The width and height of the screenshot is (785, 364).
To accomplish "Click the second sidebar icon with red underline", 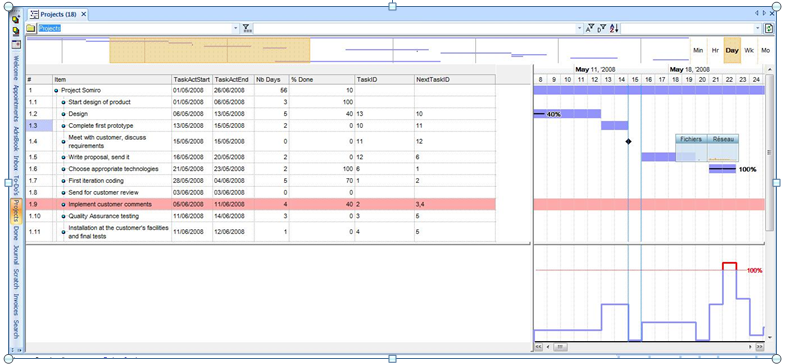I will (16, 32).
